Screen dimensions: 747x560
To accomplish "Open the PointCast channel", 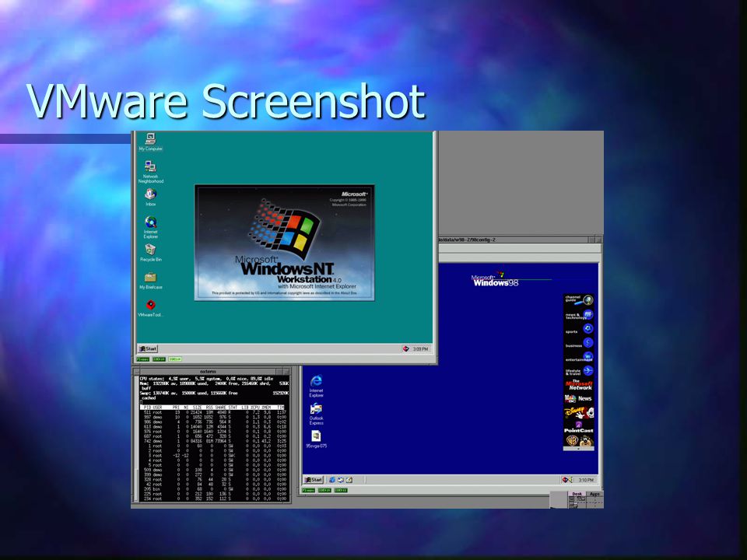I will [579, 427].
